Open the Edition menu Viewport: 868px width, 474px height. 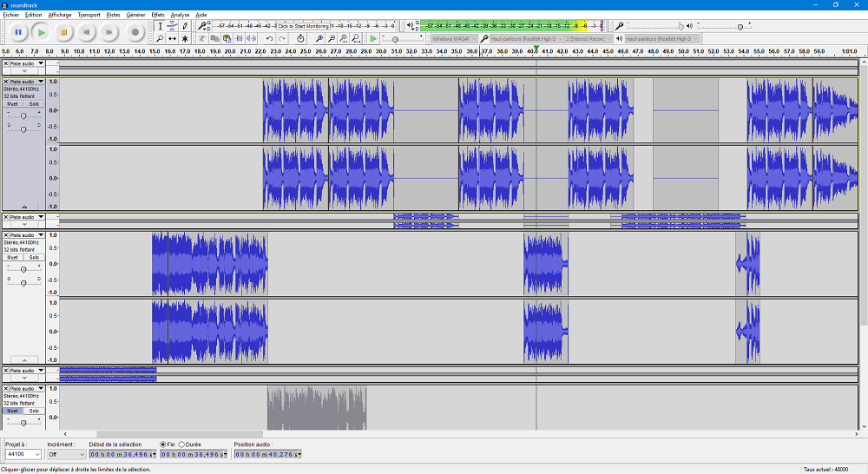coord(33,15)
